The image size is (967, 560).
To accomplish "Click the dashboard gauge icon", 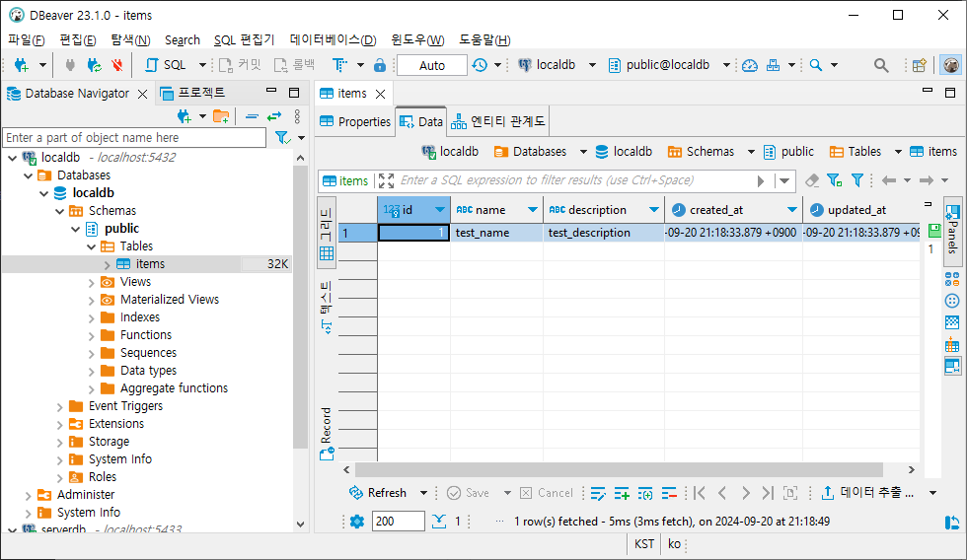I will click(749, 65).
